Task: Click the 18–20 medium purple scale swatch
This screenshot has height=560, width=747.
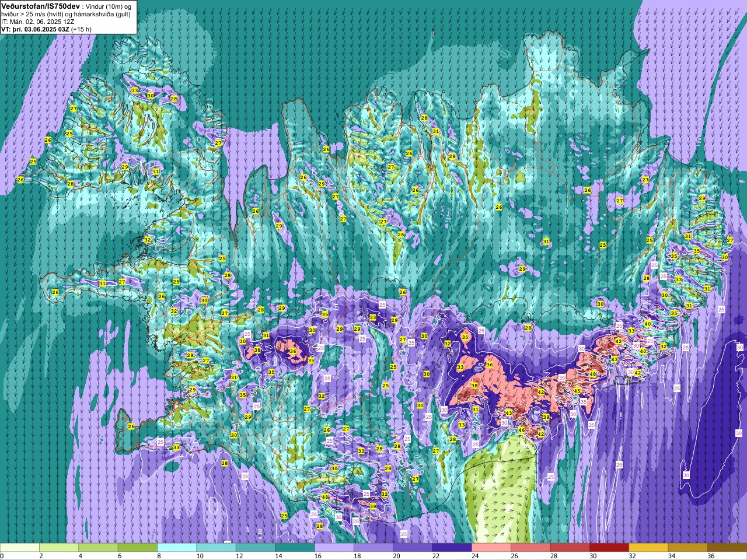Action: [373, 548]
